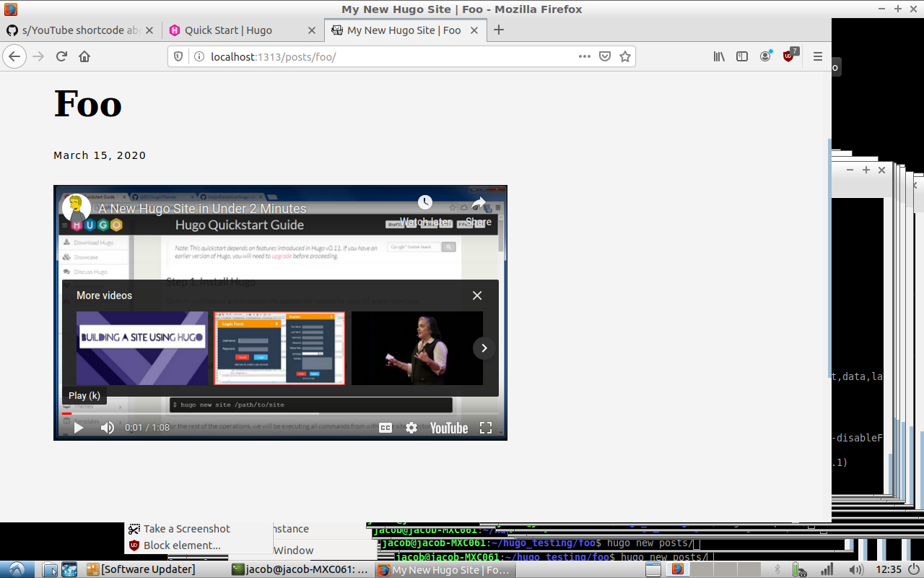
Task: Open the Firefox home page
Action: (84, 56)
